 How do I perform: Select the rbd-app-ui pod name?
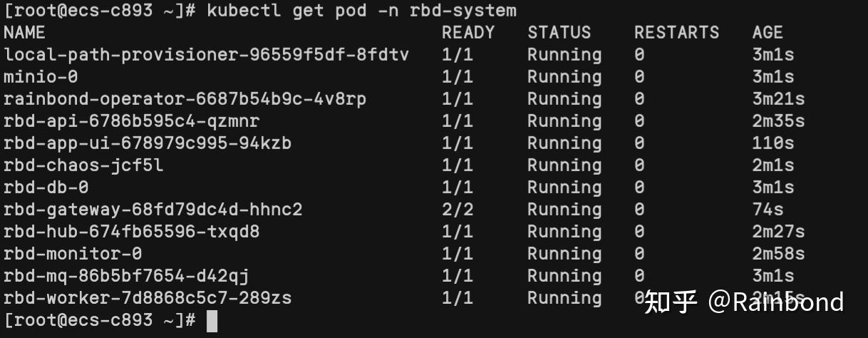148,143
